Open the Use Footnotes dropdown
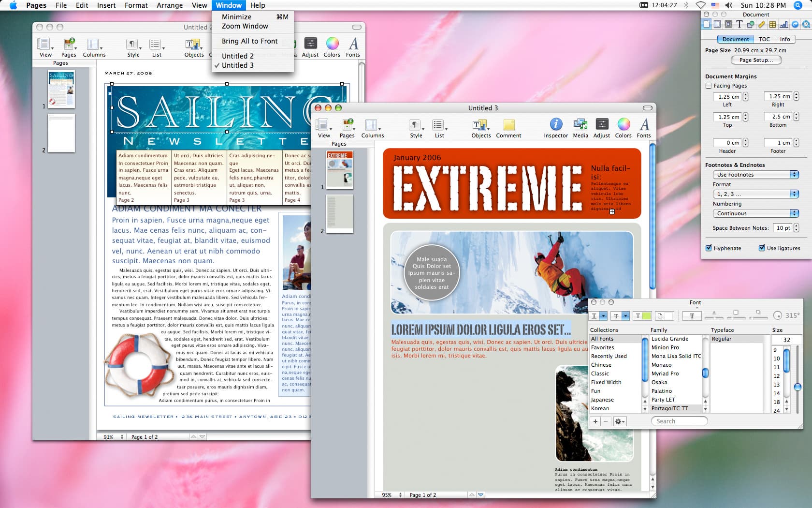This screenshot has height=508, width=812. click(755, 175)
